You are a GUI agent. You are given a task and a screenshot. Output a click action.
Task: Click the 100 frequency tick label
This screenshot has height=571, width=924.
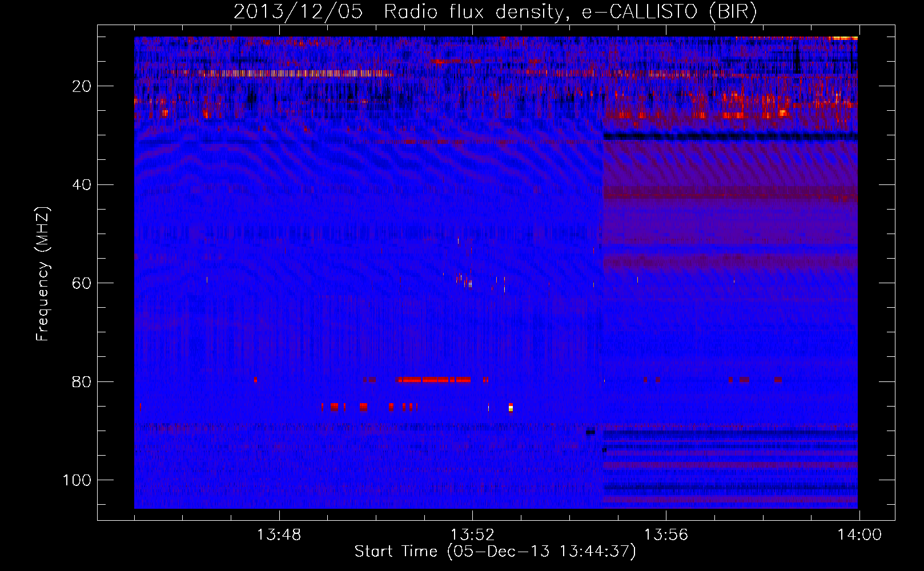(77, 480)
